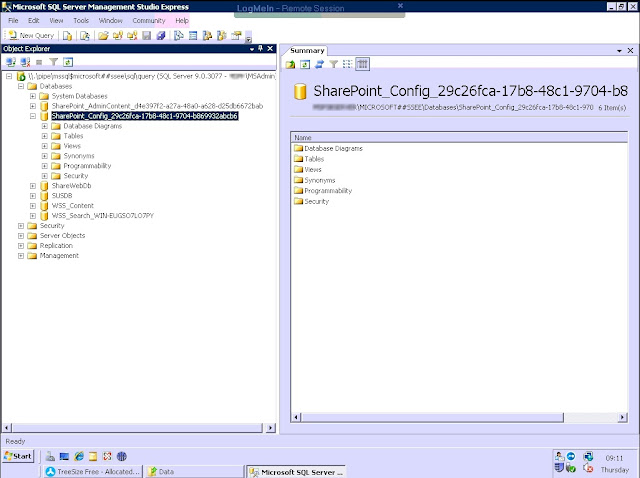Collapse the Databases tree node
Viewport: 640px width, 478px height.
[21, 86]
